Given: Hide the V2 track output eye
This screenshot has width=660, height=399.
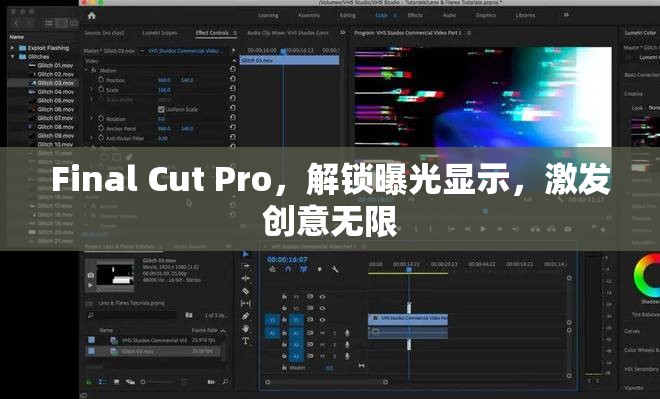Looking at the screenshot, I should [x=322, y=308].
